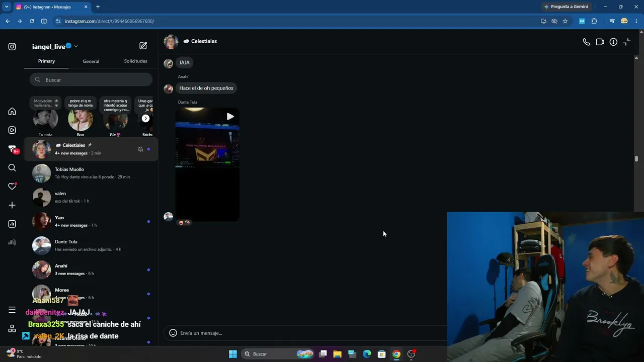The image size is (644, 362).
Task: Create new post with plus icon
Action: tap(12, 205)
